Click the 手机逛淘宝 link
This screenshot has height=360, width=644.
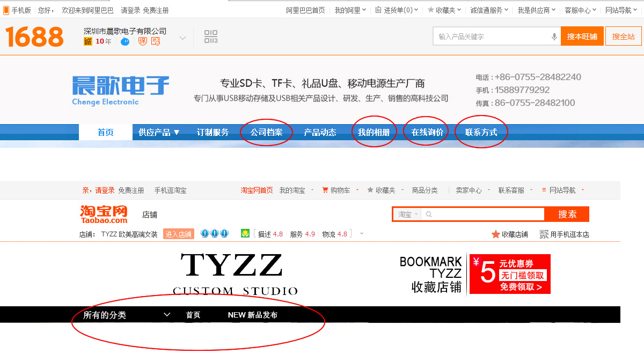pyautogui.click(x=170, y=190)
